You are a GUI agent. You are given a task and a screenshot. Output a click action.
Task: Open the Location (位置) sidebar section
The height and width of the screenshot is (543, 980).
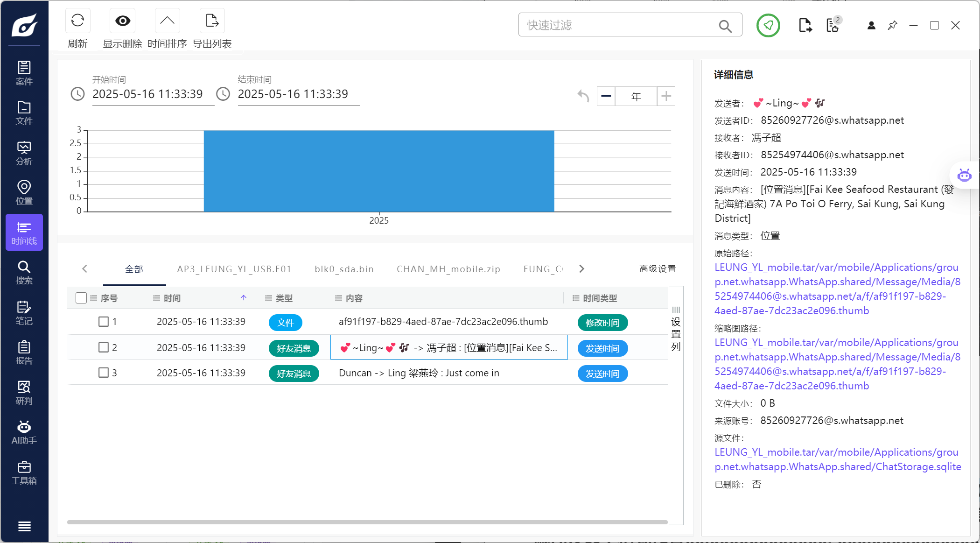pos(24,192)
